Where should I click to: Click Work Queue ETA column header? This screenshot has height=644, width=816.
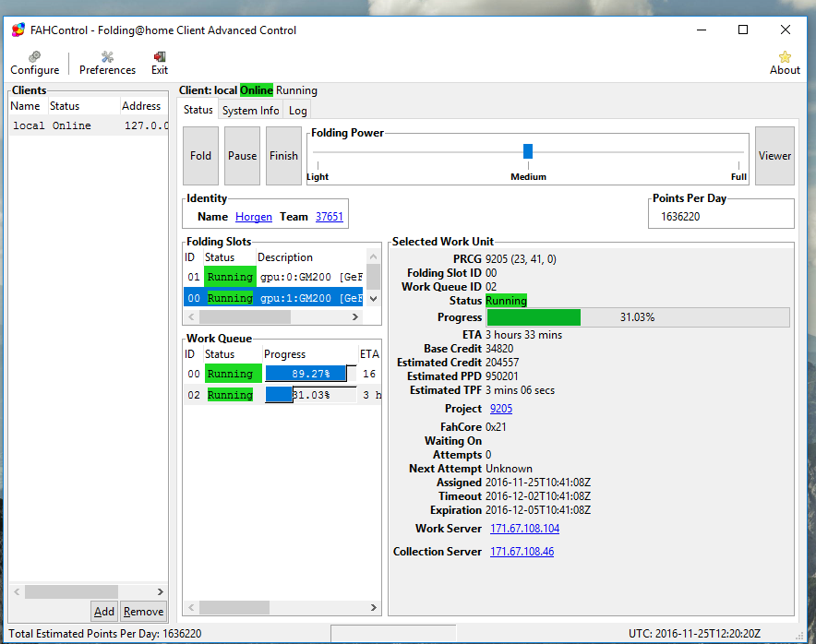369,354
